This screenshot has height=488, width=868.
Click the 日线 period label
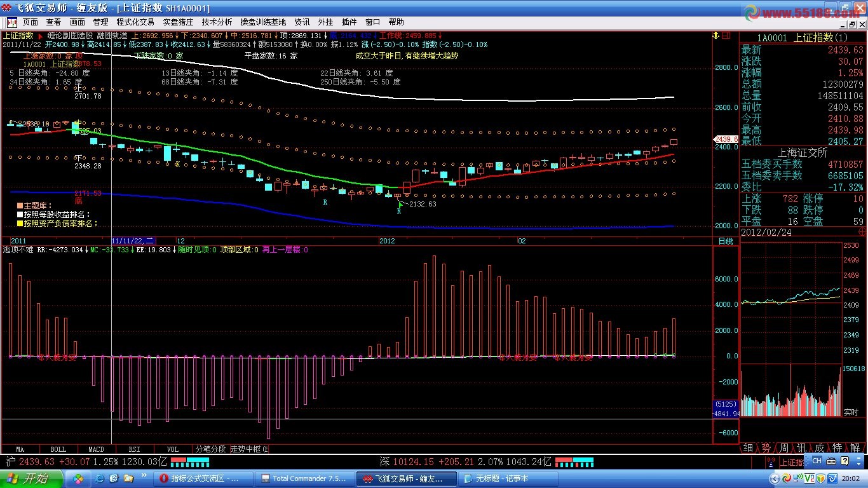tap(725, 241)
